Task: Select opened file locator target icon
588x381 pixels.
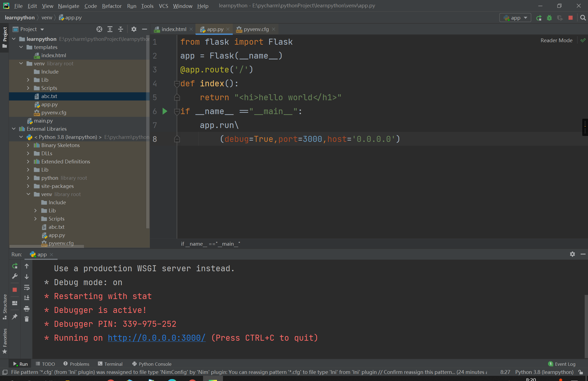Action: (x=99, y=29)
